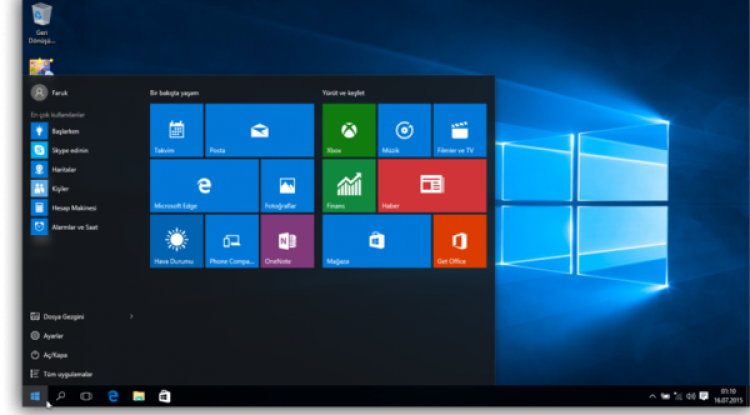Open the Xbox tile
The height and width of the screenshot is (415, 750).
(349, 130)
